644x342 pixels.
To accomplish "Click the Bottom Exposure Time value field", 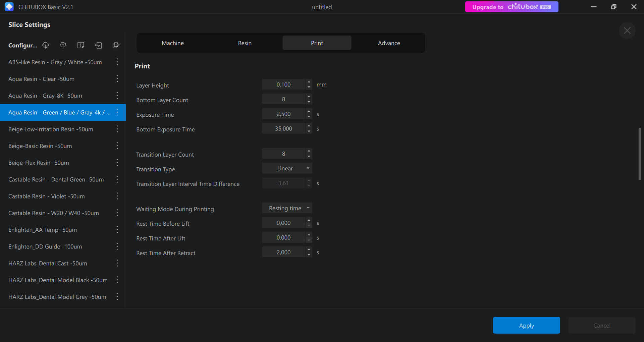I will click(284, 128).
